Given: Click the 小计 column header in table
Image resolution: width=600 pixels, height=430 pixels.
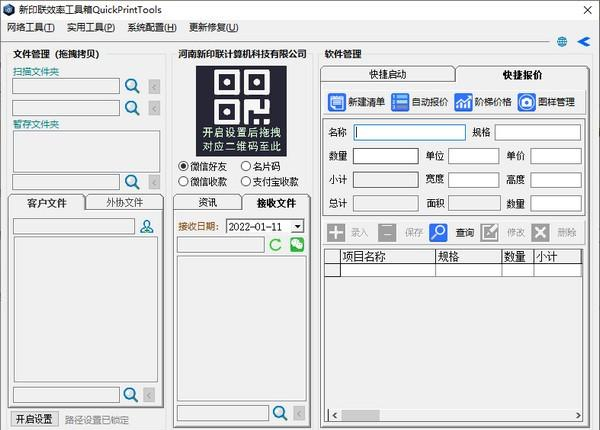Looking at the screenshot, I should point(558,256).
